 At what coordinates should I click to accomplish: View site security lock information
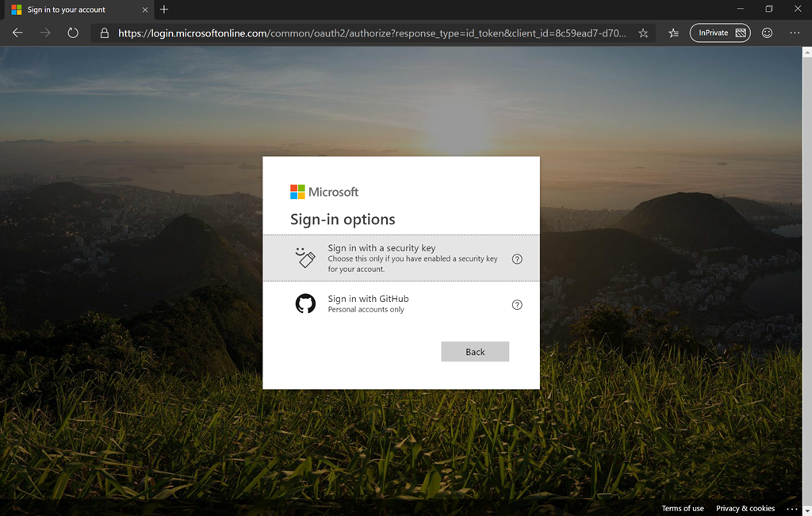(104, 33)
